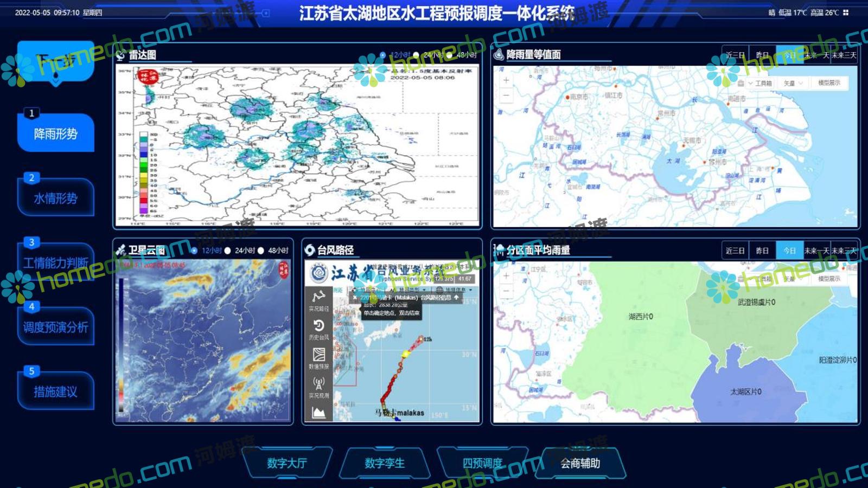Image resolution: width=868 pixels, height=488 pixels.
Task: Click 模型展示 button on rainfall contour map
Action: tap(829, 83)
